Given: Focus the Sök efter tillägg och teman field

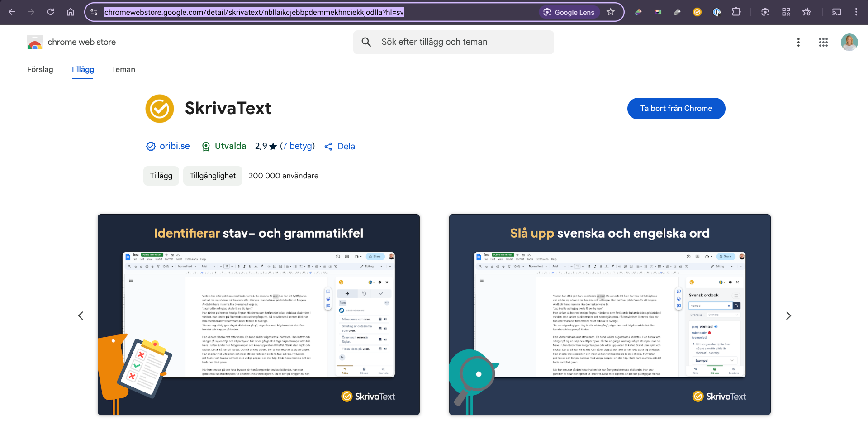Looking at the screenshot, I should 453,42.
